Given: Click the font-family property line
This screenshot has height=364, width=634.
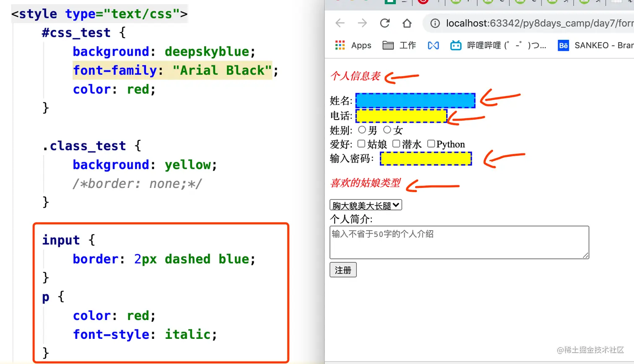Looking at the screenshot, I should coord(175,70).
